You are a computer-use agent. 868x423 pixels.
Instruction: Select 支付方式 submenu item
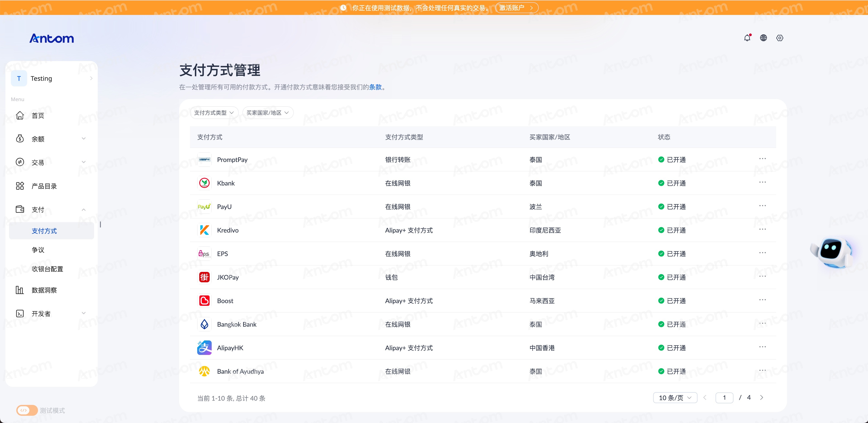pos(51,231)
